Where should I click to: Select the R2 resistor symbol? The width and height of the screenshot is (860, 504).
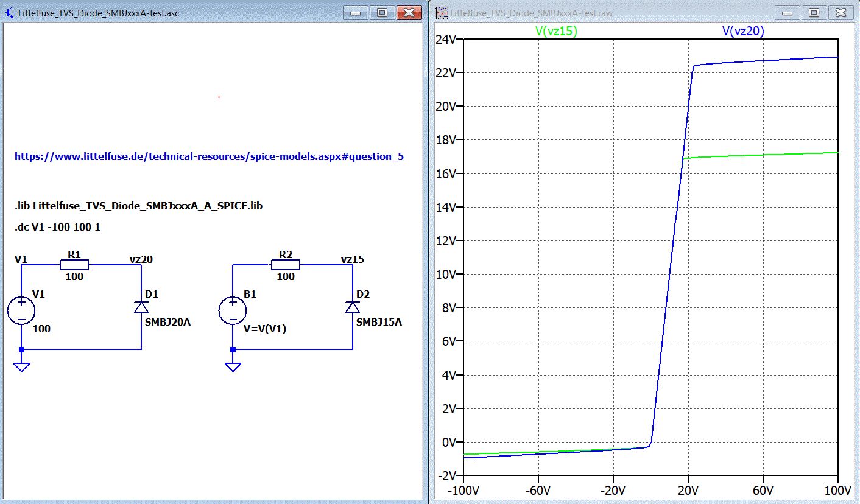point(285,265)
